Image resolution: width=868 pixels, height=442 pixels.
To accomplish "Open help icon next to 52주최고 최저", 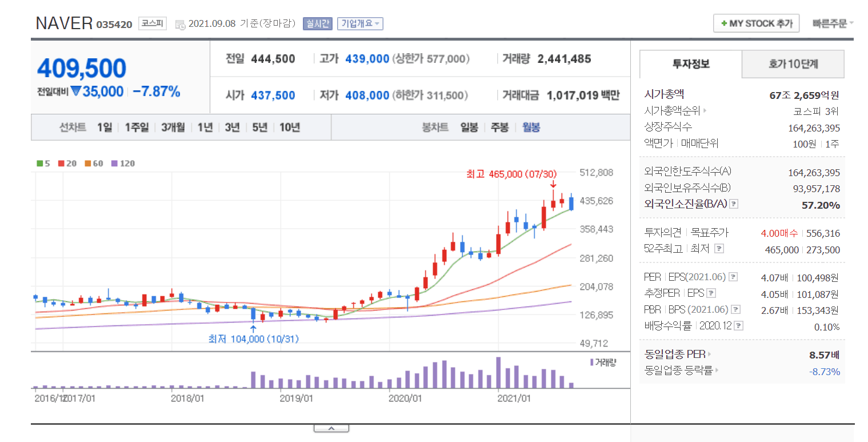I will [719, 249].
